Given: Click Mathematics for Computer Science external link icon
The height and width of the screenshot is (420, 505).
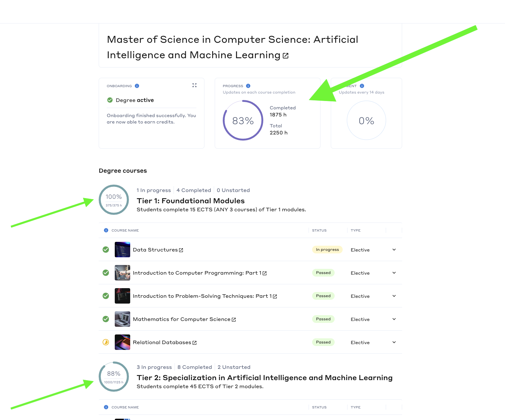Looking at the screenshot, I should tap(234, 320).
